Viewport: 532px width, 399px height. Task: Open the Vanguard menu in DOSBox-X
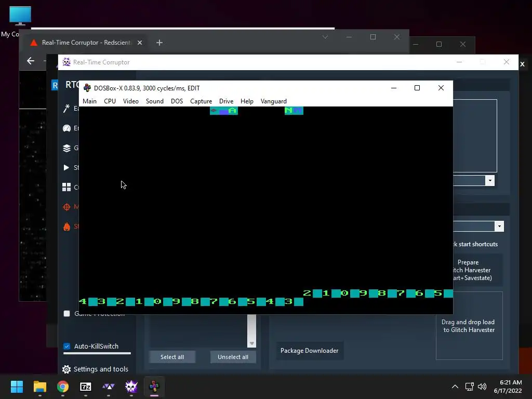273,101
